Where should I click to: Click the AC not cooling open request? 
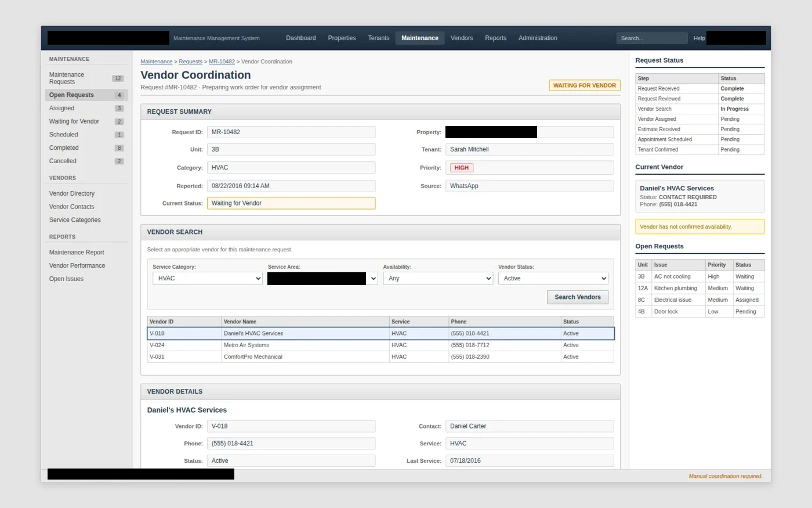[700, 277]
